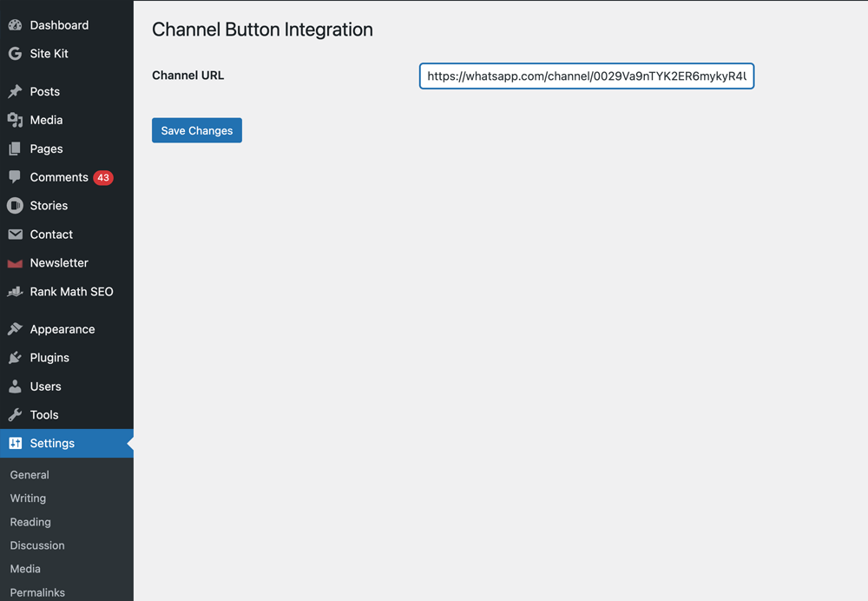Viewport: 868px width, 601px height.
Task: Open the Dashboard menu
Action: 67,25
